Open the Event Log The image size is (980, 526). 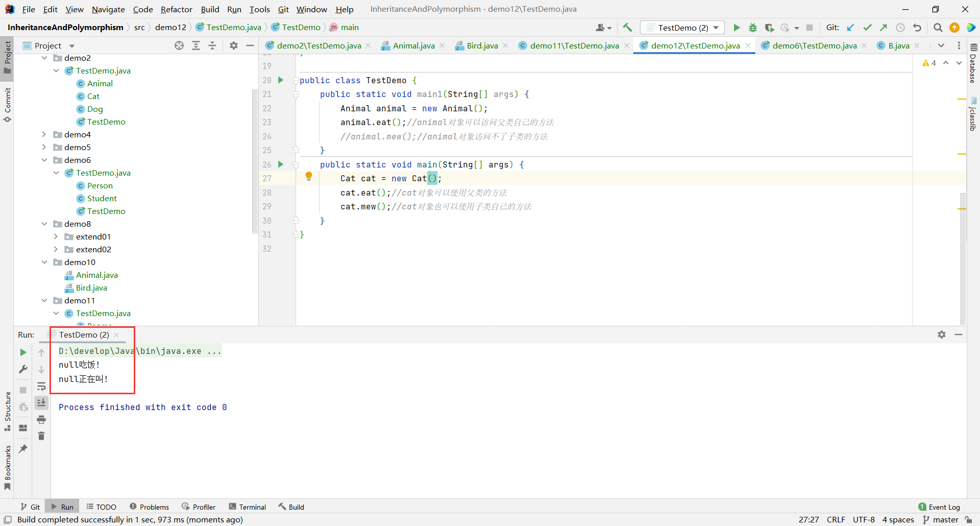(x=939, y=507)
